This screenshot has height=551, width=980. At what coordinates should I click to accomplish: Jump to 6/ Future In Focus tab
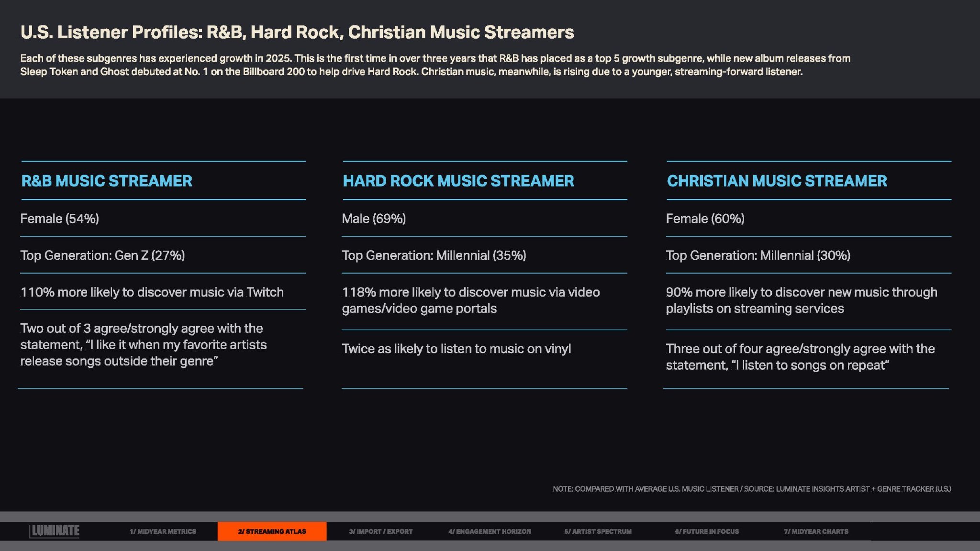(707, 531)
